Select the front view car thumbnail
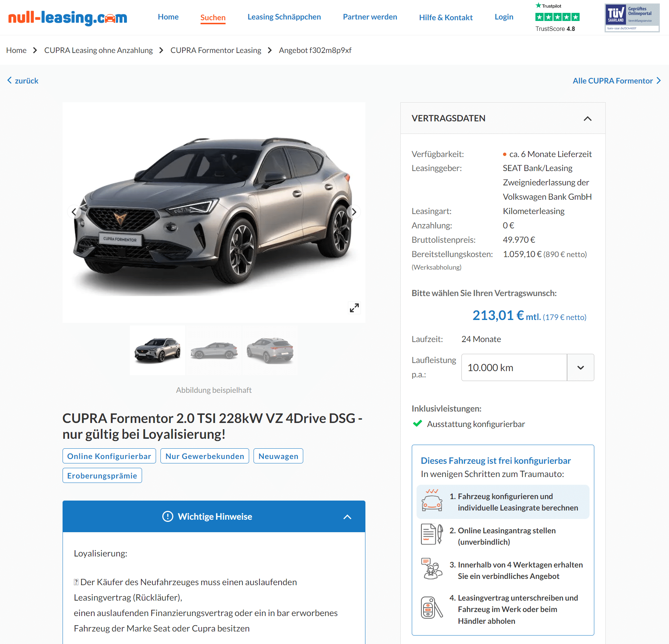The image size is (669, 644). pyautogui.click(x=157, y=350)
